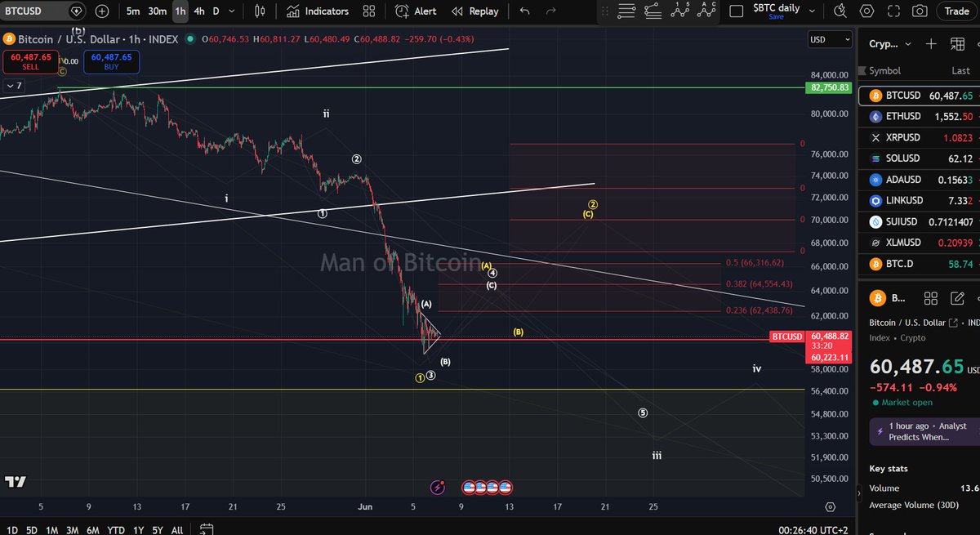Screen dimensions: 980x535
Task: Start bar Replay mode
Action: (x=474, y=11)
